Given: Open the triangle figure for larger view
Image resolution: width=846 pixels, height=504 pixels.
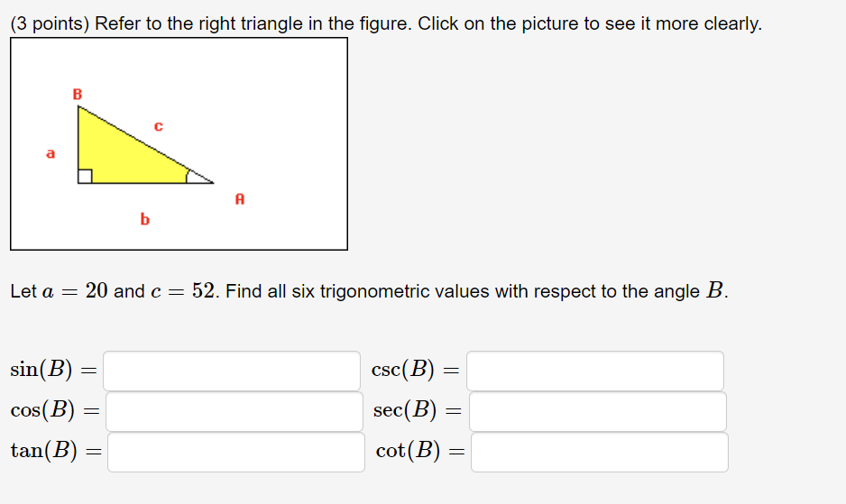Looking at the screenshot, I should 179,143.
